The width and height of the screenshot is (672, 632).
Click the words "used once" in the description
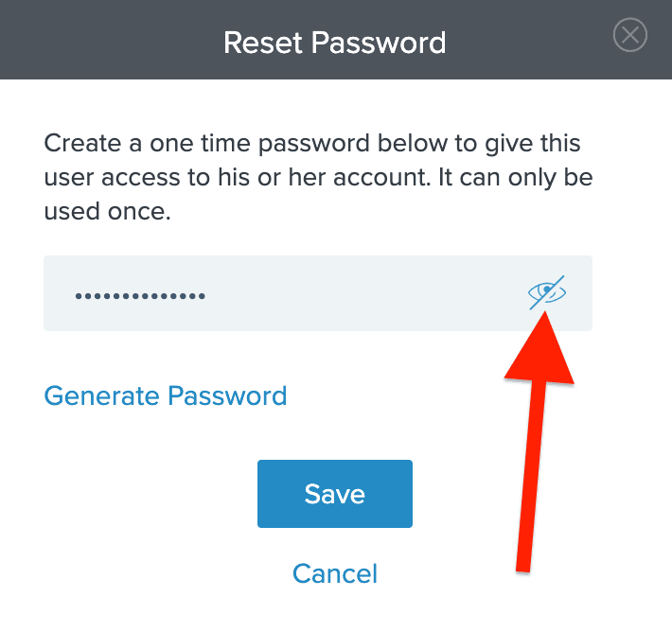[105, 211]
